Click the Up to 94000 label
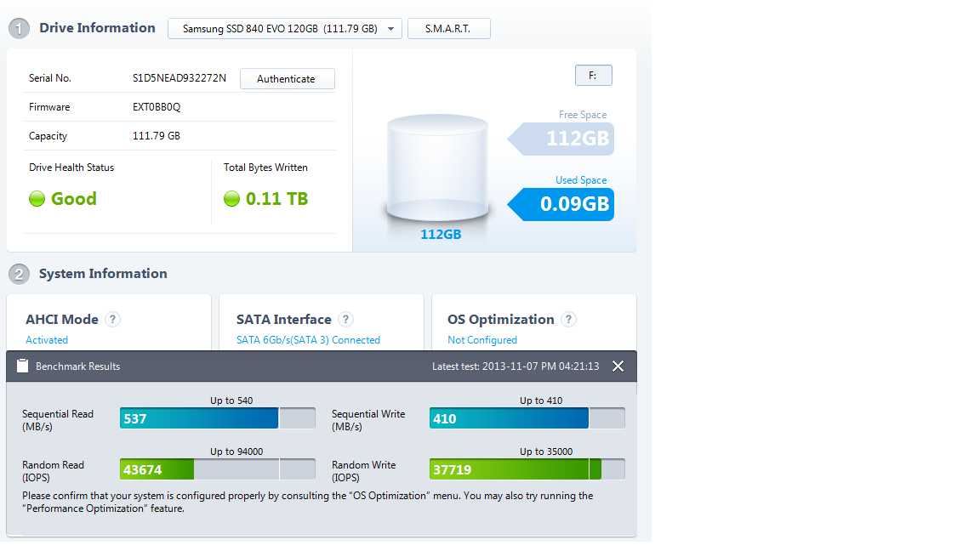Image resolution: width=980 pixels, height=551 pixels. point(236,452)
